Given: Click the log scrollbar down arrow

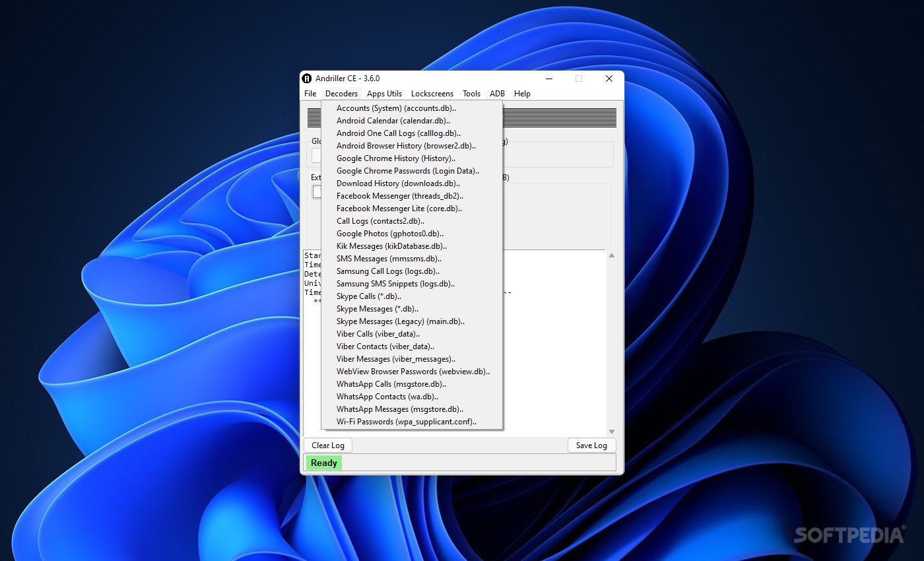Looking at the screenshot, I should (611, 431).
